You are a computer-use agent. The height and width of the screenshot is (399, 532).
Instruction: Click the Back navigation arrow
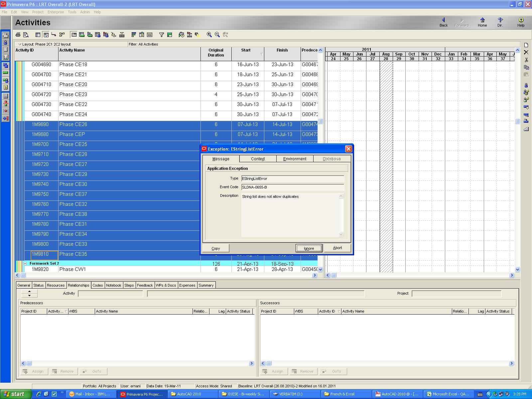443,22
